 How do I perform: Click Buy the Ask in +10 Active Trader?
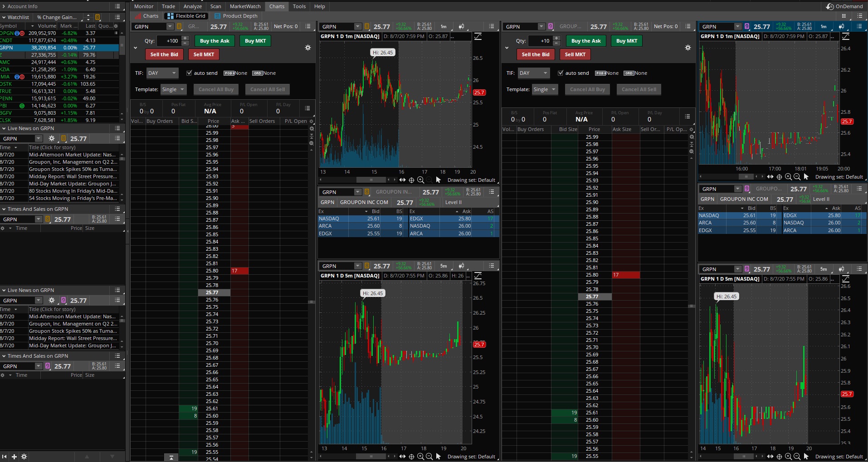coord(586,41)
